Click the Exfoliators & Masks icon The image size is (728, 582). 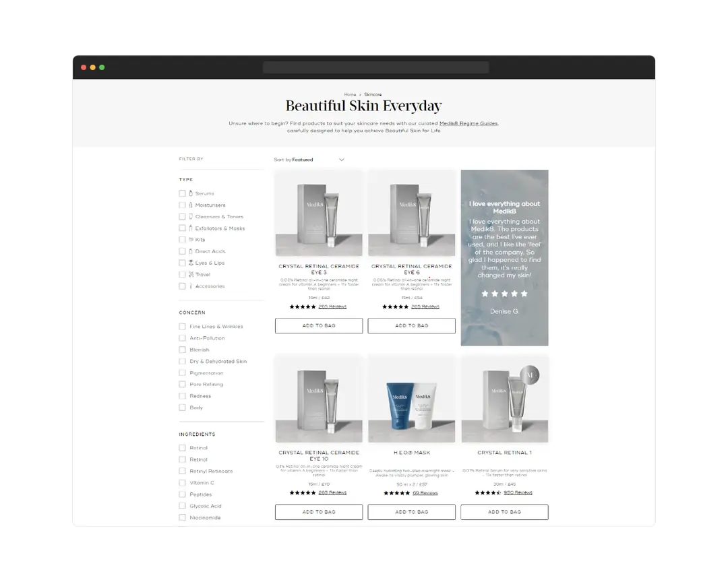point(190,228)
